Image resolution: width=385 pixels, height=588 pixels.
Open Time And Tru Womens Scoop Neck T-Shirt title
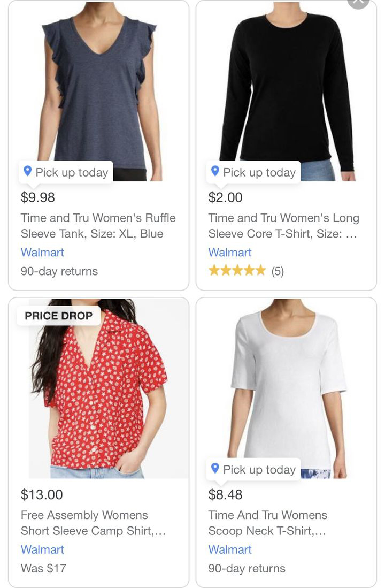[267, 523]
